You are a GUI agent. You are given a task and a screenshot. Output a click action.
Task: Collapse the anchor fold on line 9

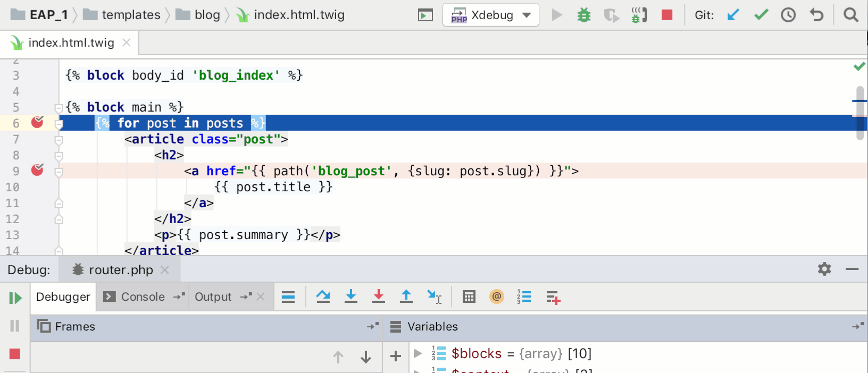tap(59, 172)
